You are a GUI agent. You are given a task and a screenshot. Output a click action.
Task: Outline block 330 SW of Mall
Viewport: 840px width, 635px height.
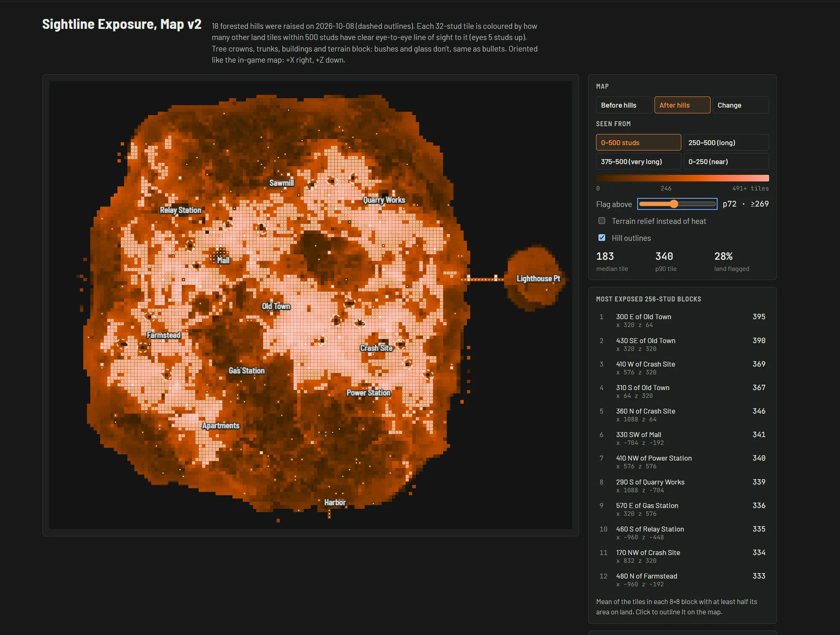click(x=682, y=438)
